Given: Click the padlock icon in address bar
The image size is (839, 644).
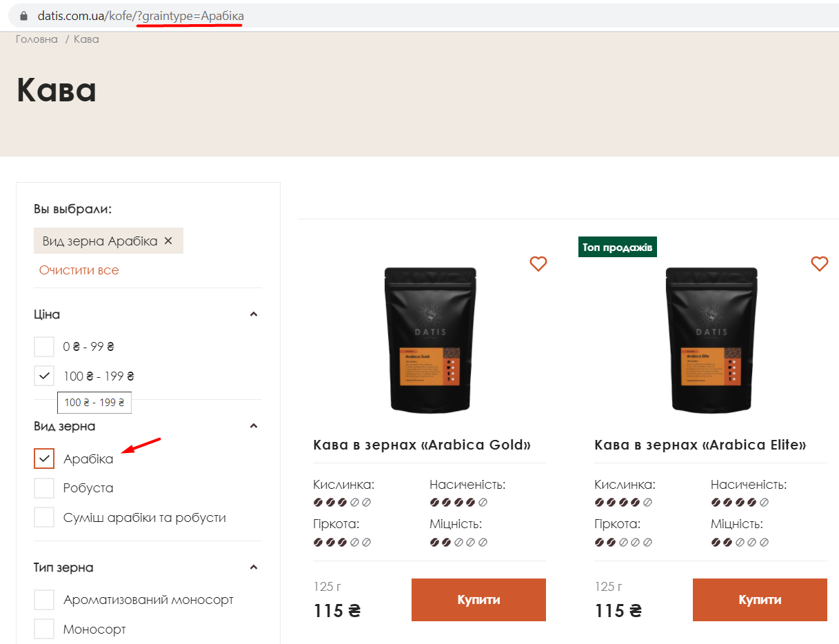Looking at the screenshot, I should [x=23, y=15].
